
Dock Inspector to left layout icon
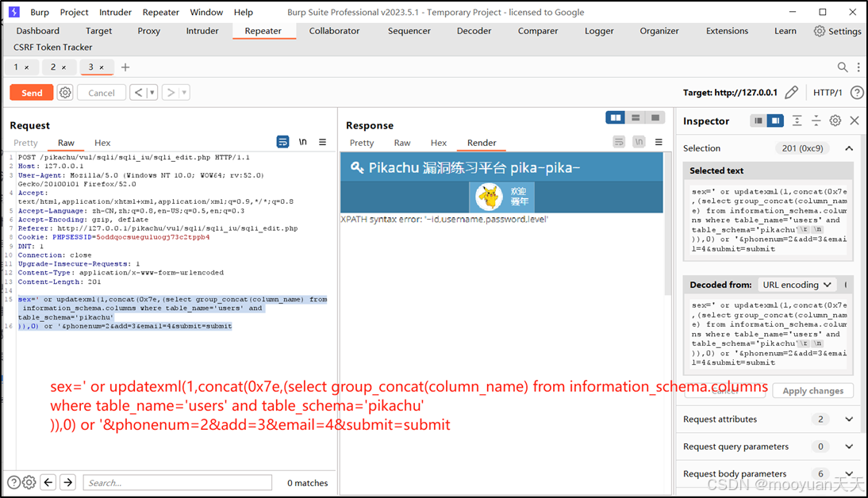coord(759,121)
